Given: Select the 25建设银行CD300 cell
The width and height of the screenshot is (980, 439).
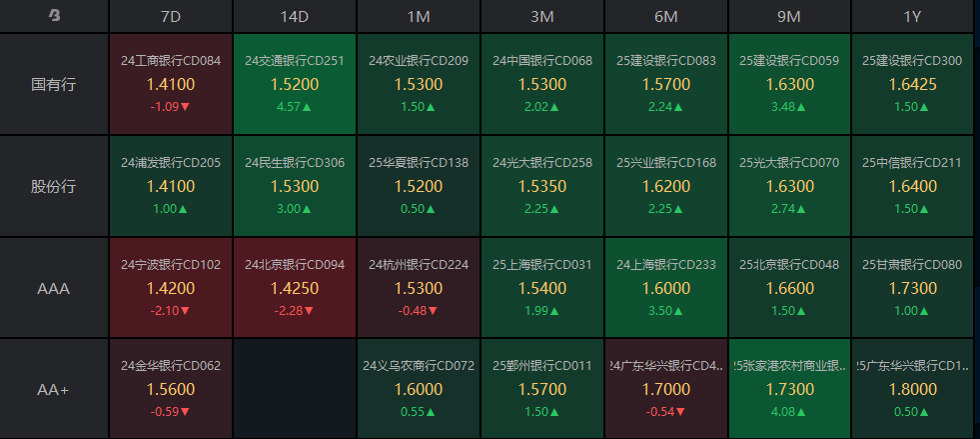Looking at the screenshot, I should coord(913,84).
